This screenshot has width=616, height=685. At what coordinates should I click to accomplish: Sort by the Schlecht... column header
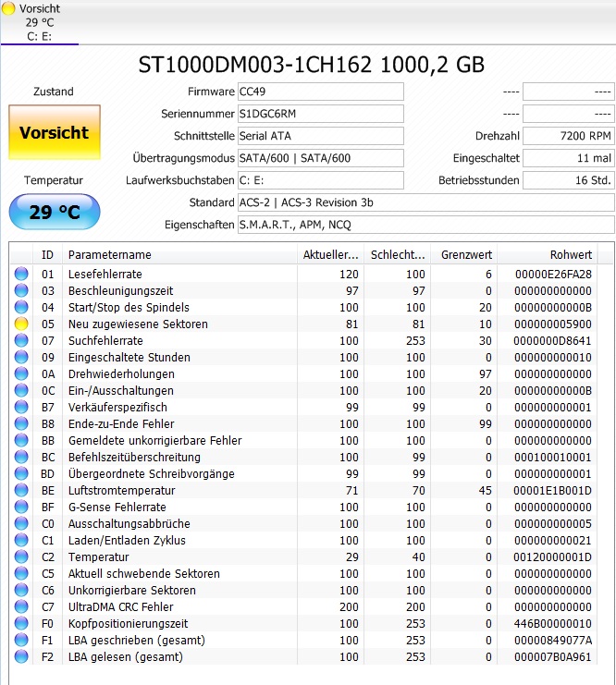[x=398, y=255]
